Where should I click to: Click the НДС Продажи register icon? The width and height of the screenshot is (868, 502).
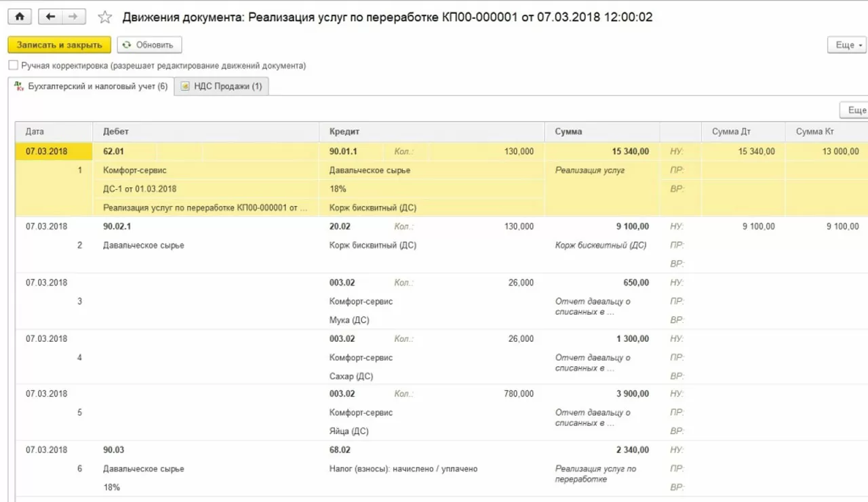(184, 87)
